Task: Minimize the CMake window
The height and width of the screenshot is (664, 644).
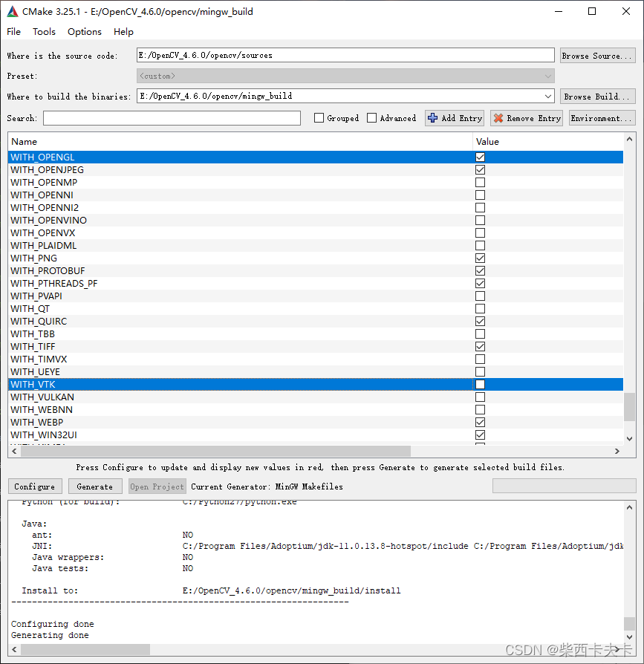Action: tap(559, 11)
